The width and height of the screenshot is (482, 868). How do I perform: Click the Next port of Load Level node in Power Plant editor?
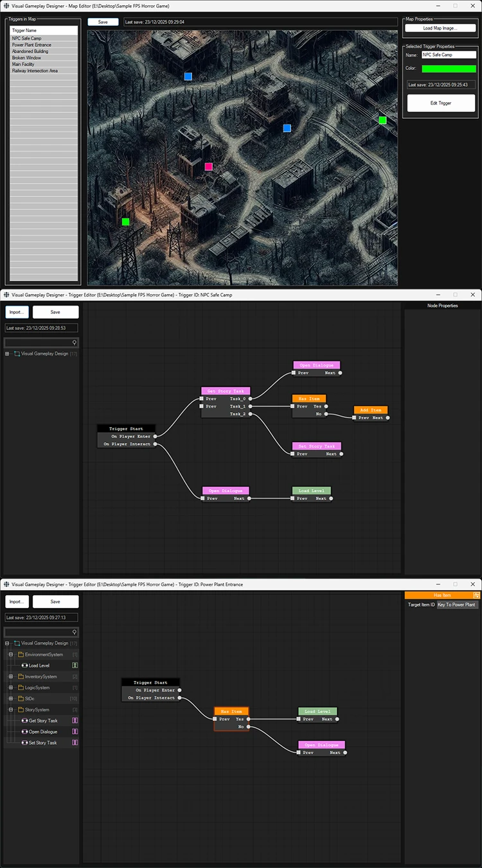[337, 719]
